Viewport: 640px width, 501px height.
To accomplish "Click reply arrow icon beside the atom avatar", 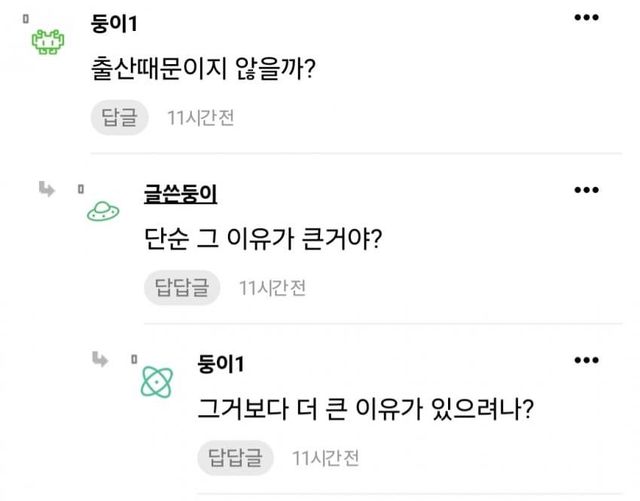I will pos(101,358).
